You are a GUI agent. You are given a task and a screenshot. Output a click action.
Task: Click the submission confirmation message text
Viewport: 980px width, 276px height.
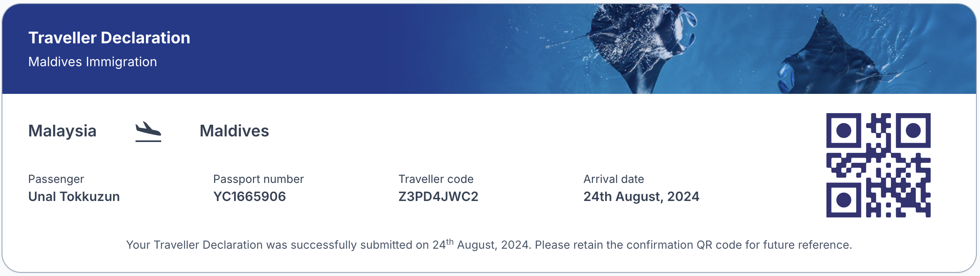pyautogui.click(x=489, y=244)
